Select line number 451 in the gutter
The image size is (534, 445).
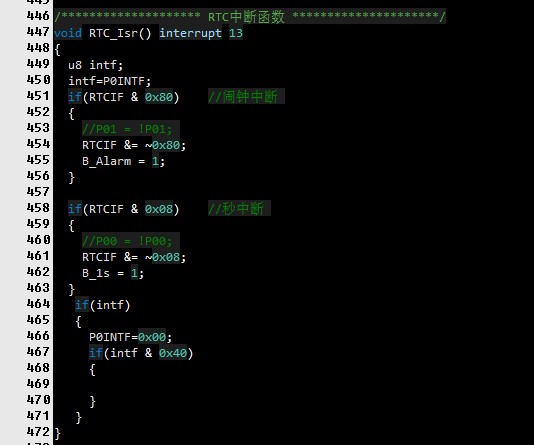(38, 96)
